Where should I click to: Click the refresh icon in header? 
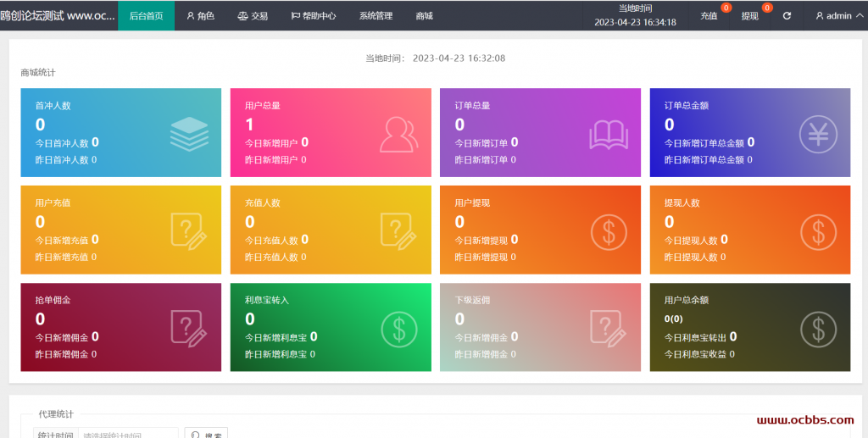point(787,15)
